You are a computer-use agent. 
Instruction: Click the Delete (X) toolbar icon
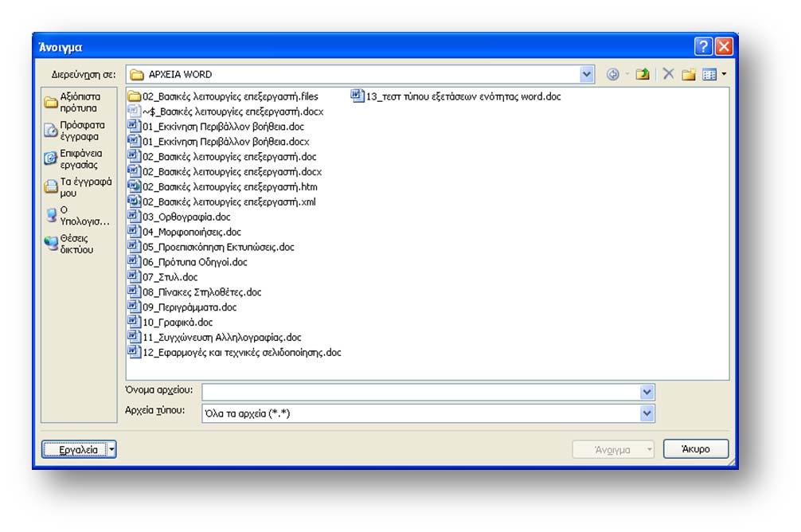tap(668, 74)
